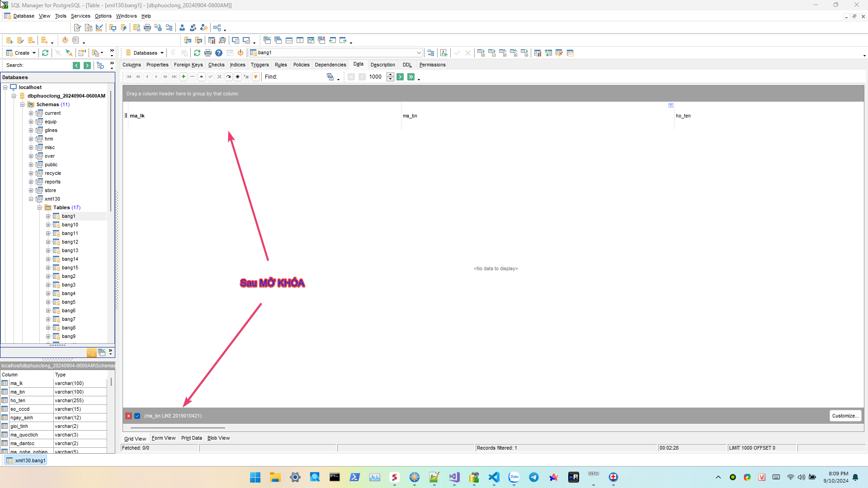Click the Print icon in table toolbar

(x=208, y=53)
